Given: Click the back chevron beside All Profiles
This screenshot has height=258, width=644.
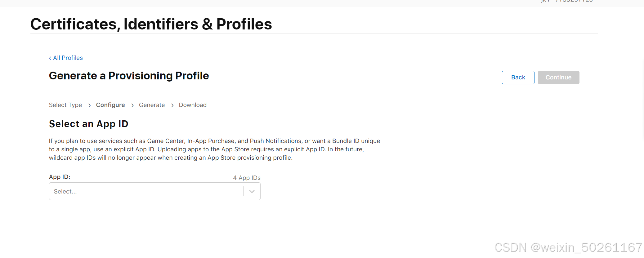Looking at the screenshot, I should coord(50,58).
